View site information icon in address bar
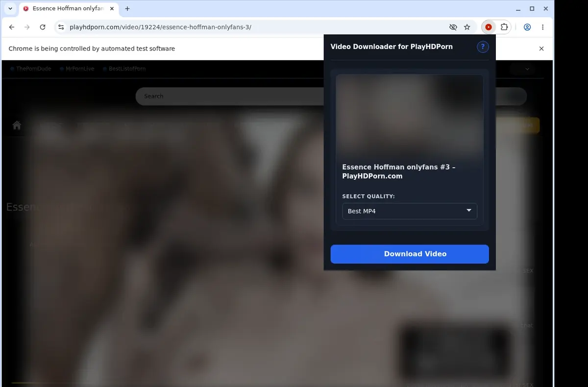This screenshot has width=588, height=387. 61,27
